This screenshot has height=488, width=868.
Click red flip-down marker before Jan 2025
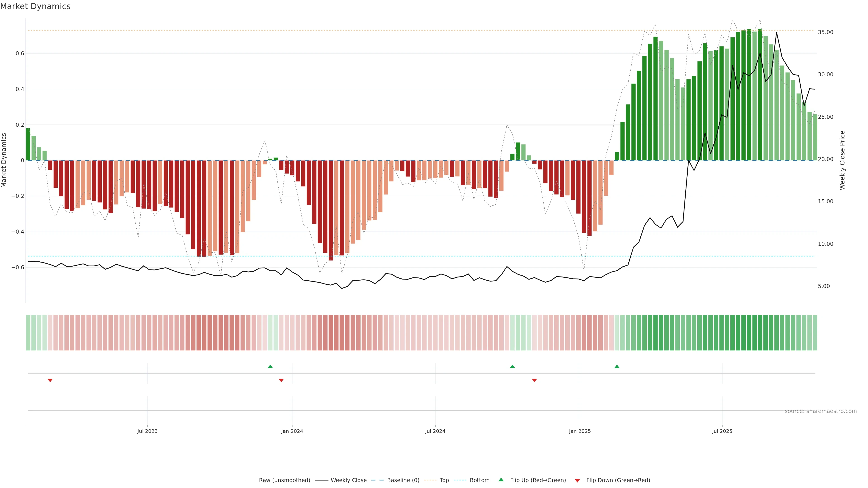pyautogui.click(x=534, y=380)
